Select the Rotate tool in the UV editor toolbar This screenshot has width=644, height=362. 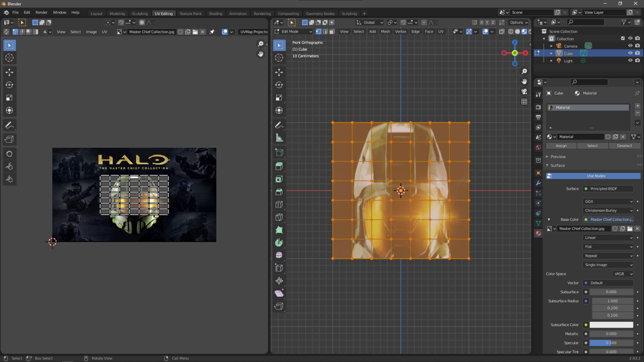pyautogui.click(x=9, y=85)
